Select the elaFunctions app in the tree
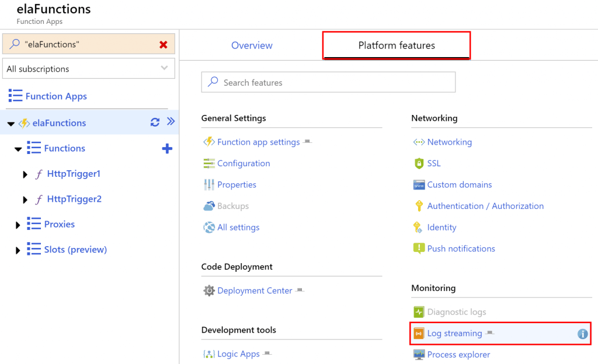 (59, 123)
